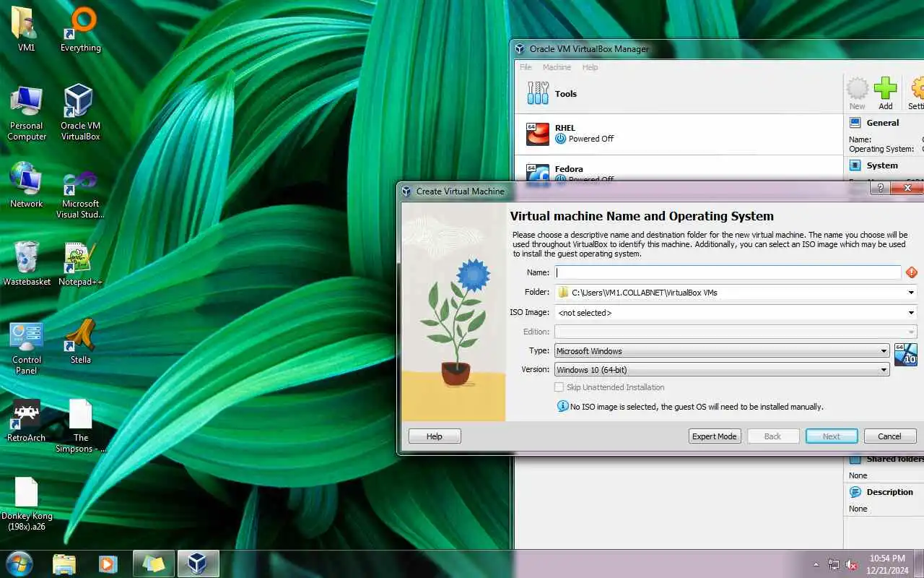Select the Personal Computer desktop icon
924x578 pixels.
click(x=27, y=112)
